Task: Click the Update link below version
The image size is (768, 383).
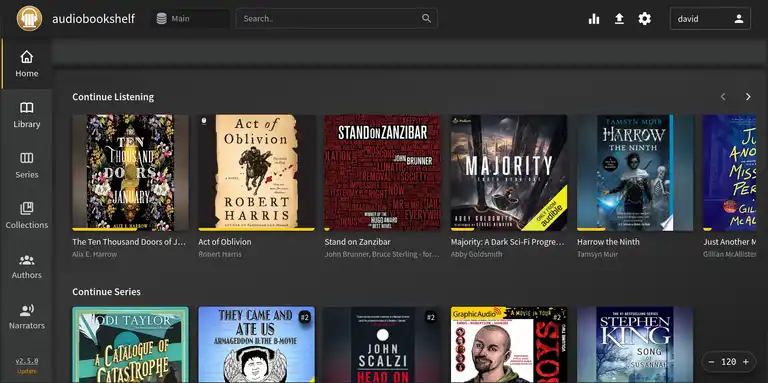Action: [x=26, y=371]
